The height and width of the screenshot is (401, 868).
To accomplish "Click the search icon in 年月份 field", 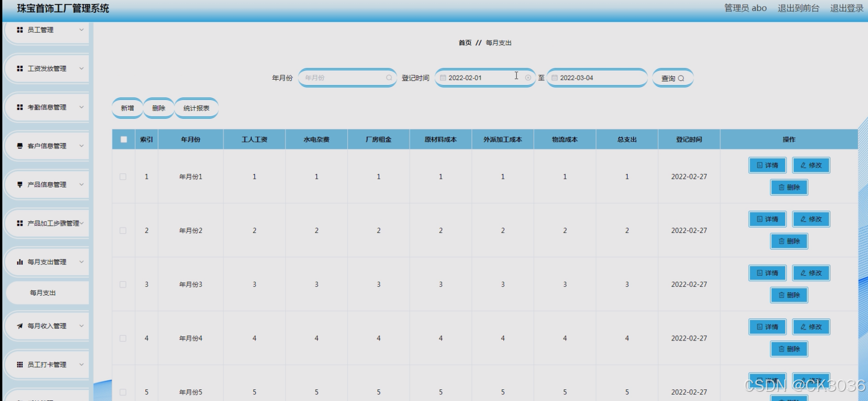I will 389,77.
